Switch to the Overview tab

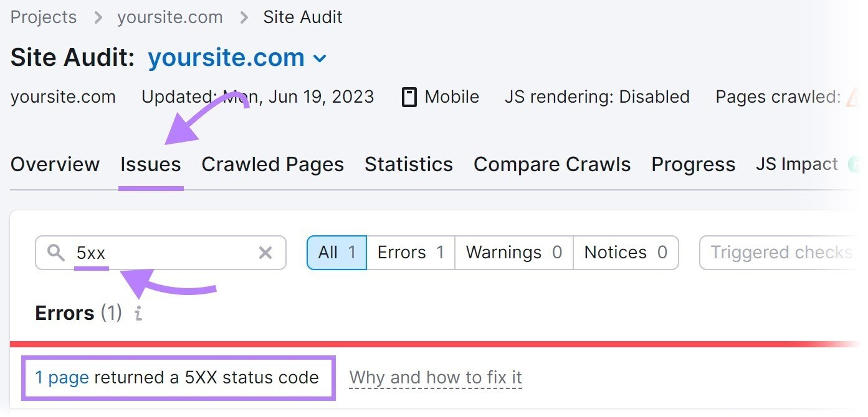(x=55, y=164)
